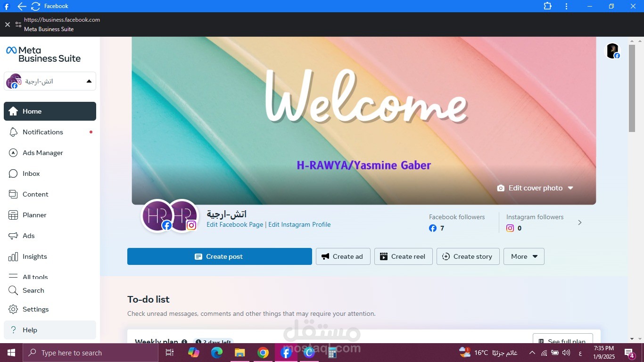
Task: Click the page's vertical scrollbar thumb
Action: tap(632, 87)
